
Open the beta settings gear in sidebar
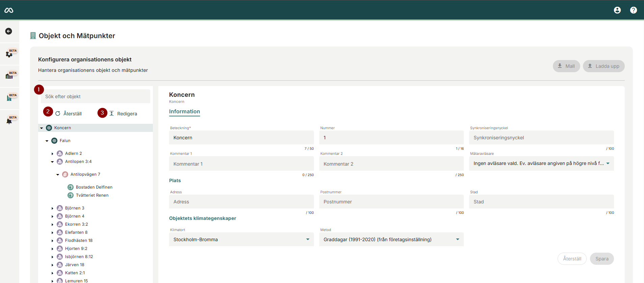click(x=9, y=54)
